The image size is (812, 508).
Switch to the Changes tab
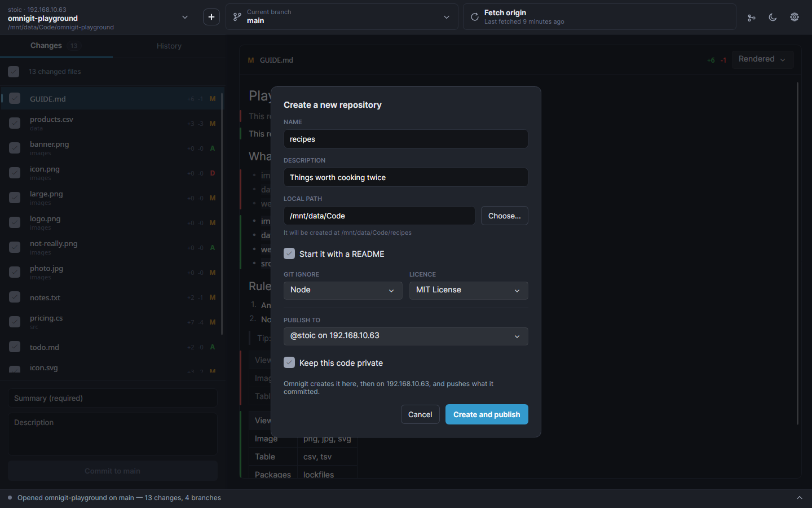click(x=56, y=46)
